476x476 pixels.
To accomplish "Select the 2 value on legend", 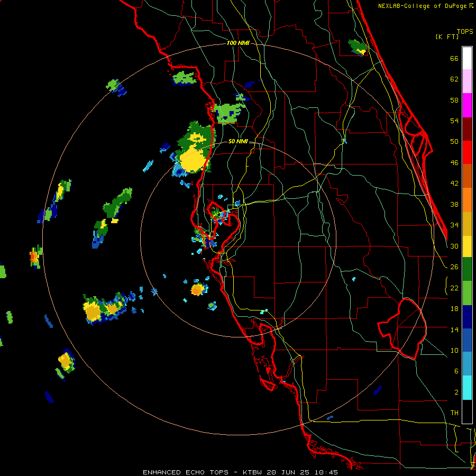I will pos(456,392).
